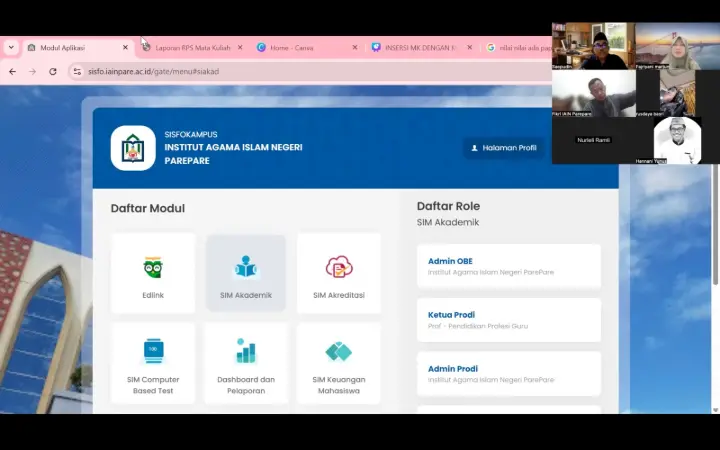Select the Admin OBE role

pyautogui.click(x=508, y=266)
